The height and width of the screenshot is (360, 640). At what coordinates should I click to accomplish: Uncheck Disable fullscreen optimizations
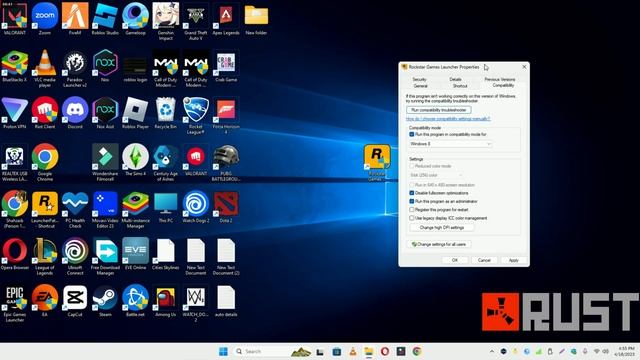tap(412, 193)
